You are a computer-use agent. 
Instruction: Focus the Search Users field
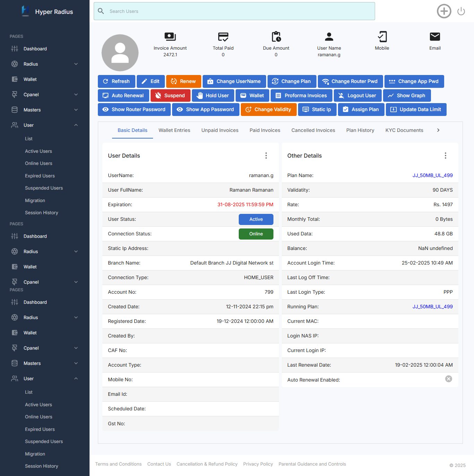point(234,11)
